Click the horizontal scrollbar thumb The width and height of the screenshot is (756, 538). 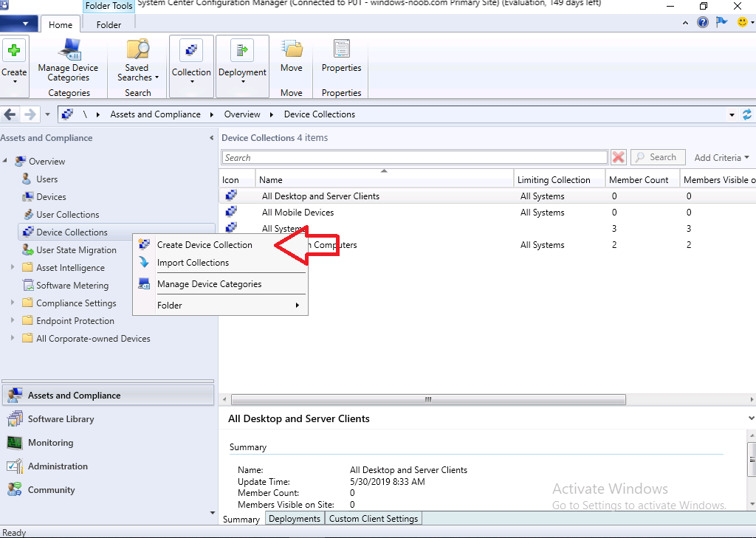(x=428, y=400)
